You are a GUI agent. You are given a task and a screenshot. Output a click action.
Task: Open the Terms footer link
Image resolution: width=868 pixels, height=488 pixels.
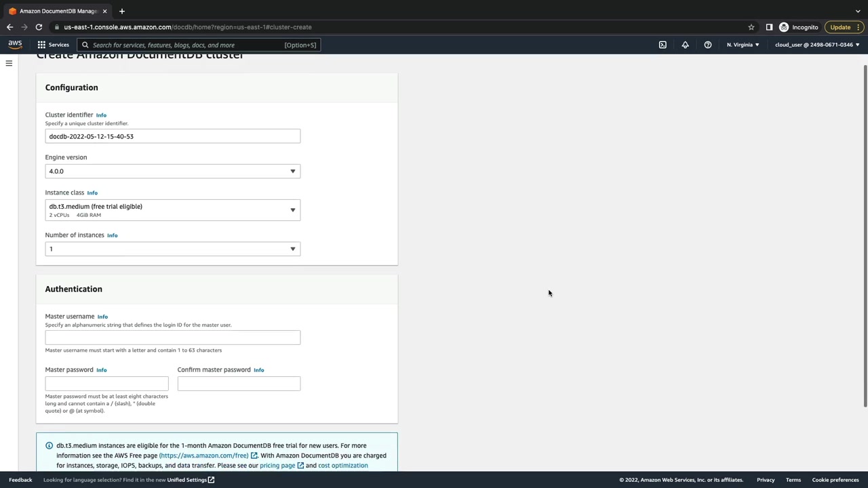coord(793,480)
